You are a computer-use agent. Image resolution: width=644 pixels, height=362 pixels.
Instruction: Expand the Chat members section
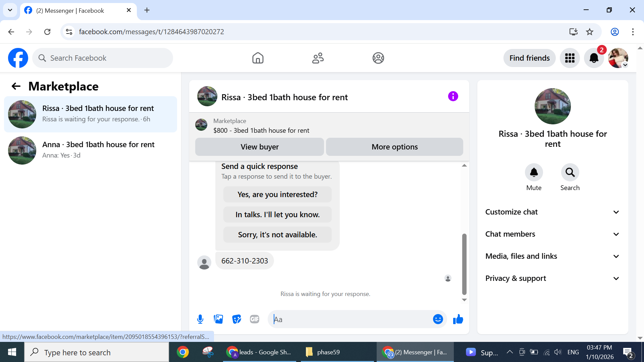pos(552,234)
